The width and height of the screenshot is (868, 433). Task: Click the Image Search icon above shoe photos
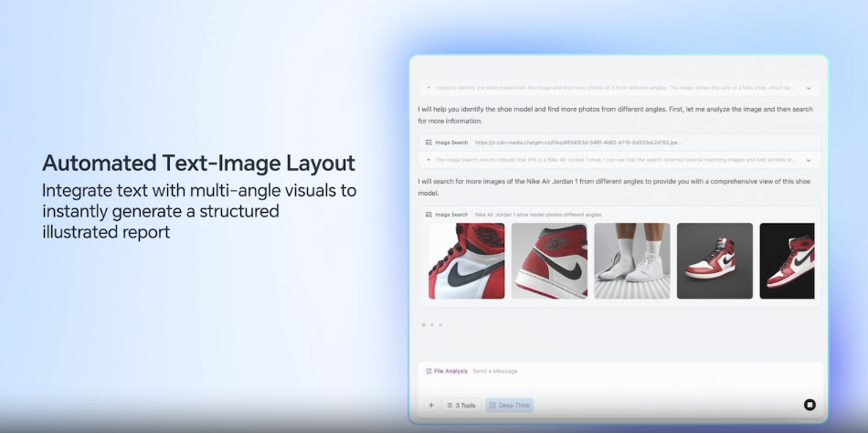[429, 215]
